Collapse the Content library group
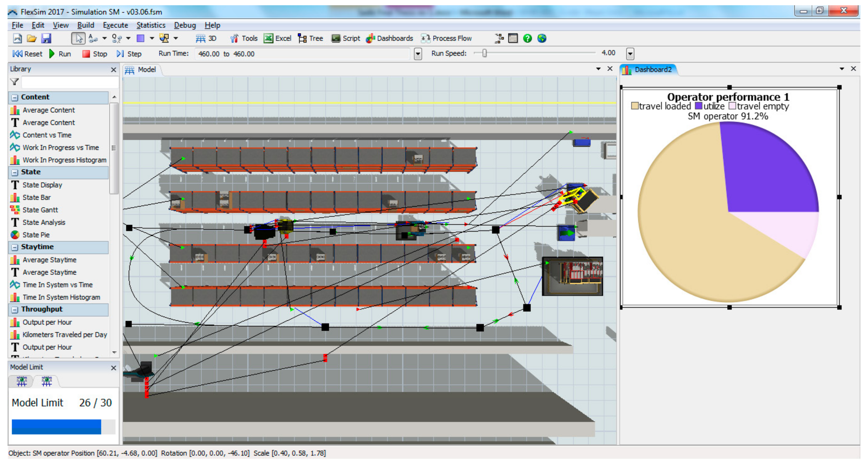868x467 pixels. coord(15,97)
